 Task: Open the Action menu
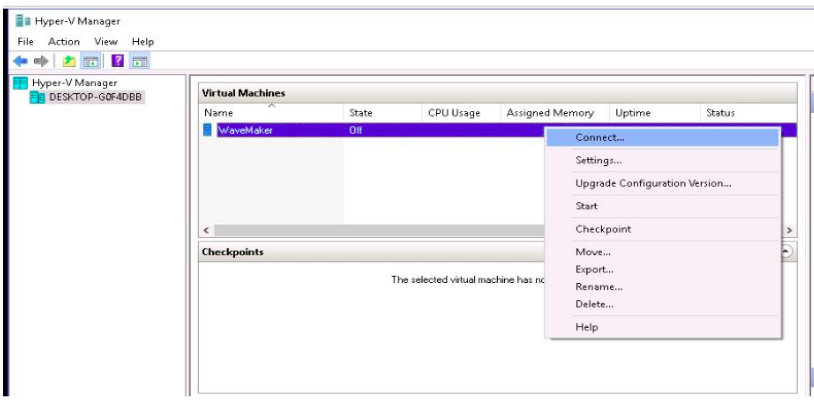pyautogui.click(x=63, y=41)
